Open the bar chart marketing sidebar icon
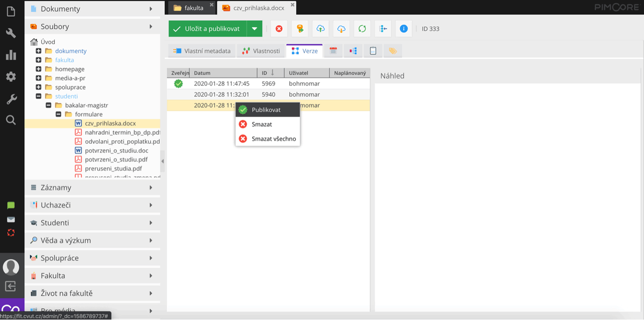The width and height of the screenshot is (644, 320). pyautogui.click(x=11, y=55)
